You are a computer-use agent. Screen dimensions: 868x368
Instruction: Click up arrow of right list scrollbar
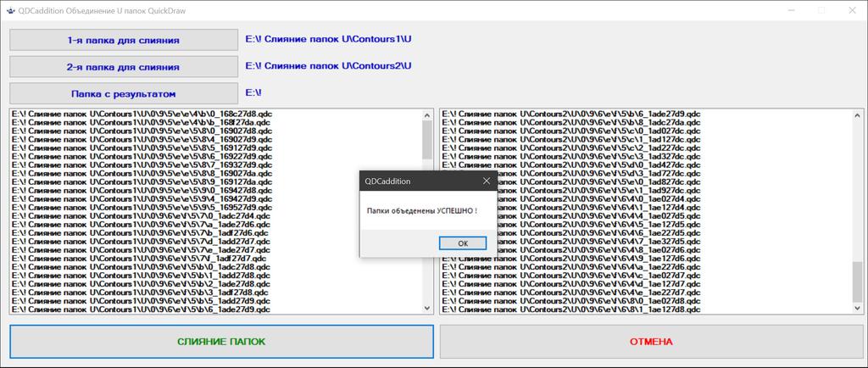(858, 114)
